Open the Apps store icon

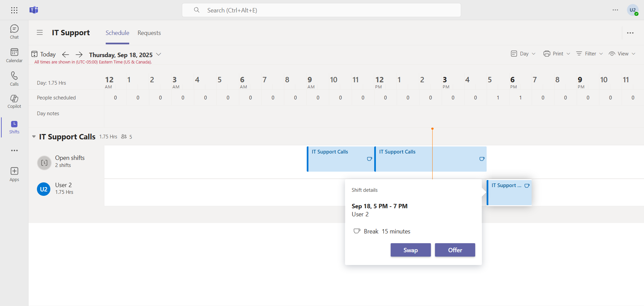[14, 174]
